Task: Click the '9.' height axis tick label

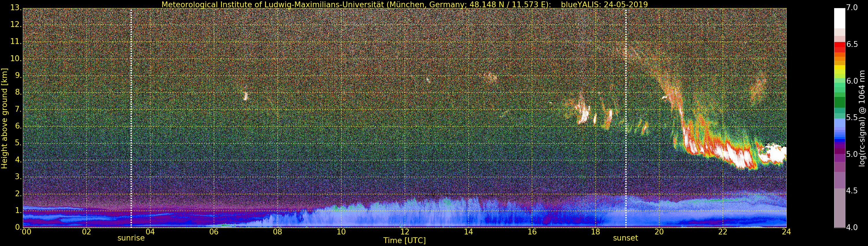Action: (18, 75)
